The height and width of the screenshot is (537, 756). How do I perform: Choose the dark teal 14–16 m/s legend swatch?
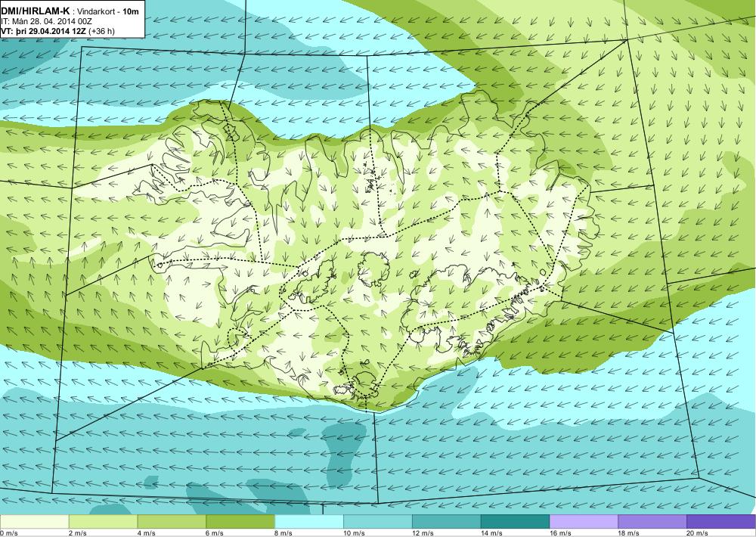tap(515, 522)
